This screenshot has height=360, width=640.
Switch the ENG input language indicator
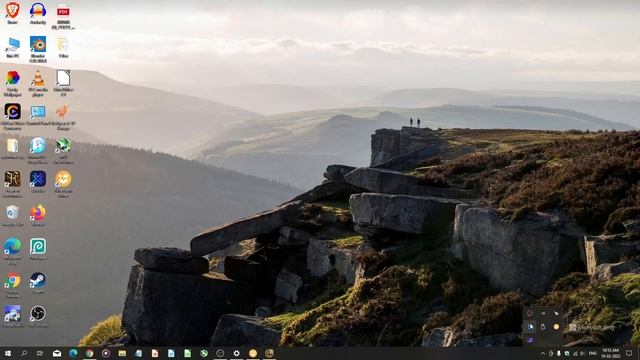point(593,353)
